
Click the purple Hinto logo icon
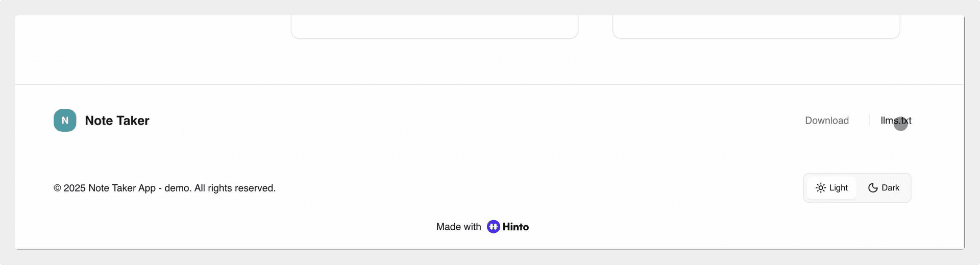coord(493,227)
